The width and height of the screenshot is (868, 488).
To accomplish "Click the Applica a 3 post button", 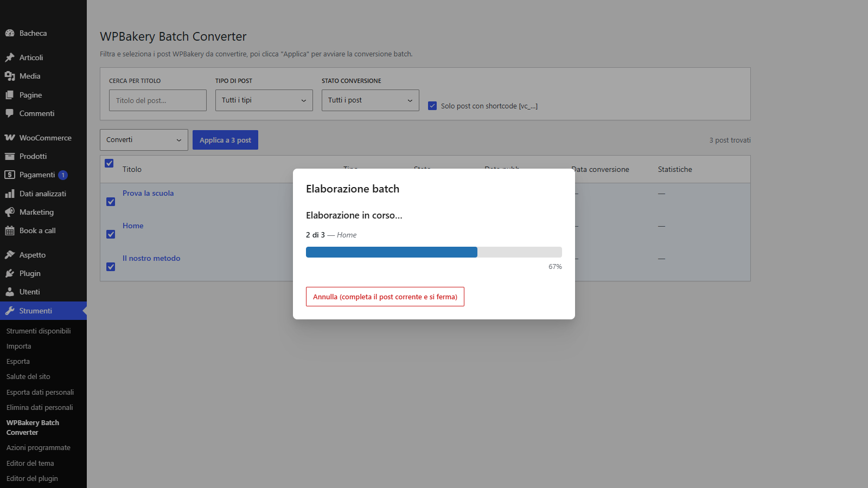I will point(225,140).
